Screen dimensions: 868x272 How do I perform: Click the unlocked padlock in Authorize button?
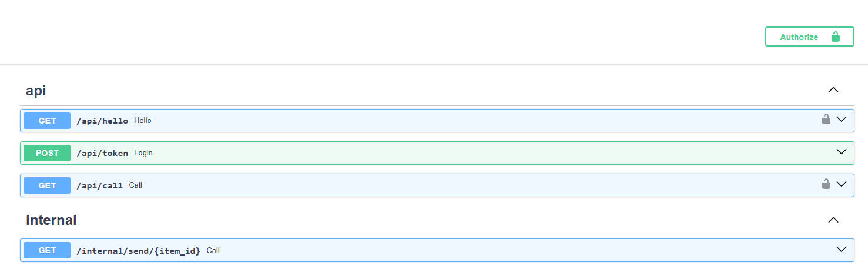[x=835, y=37]
